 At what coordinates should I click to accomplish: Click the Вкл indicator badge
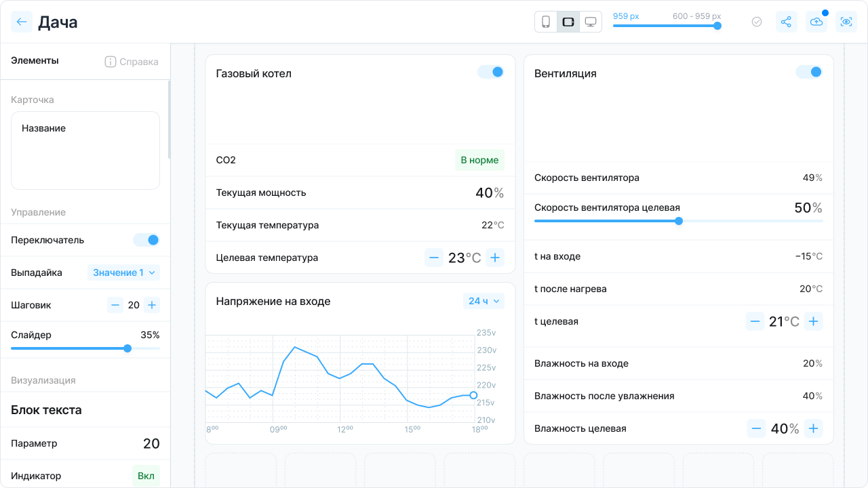[146, 476]
